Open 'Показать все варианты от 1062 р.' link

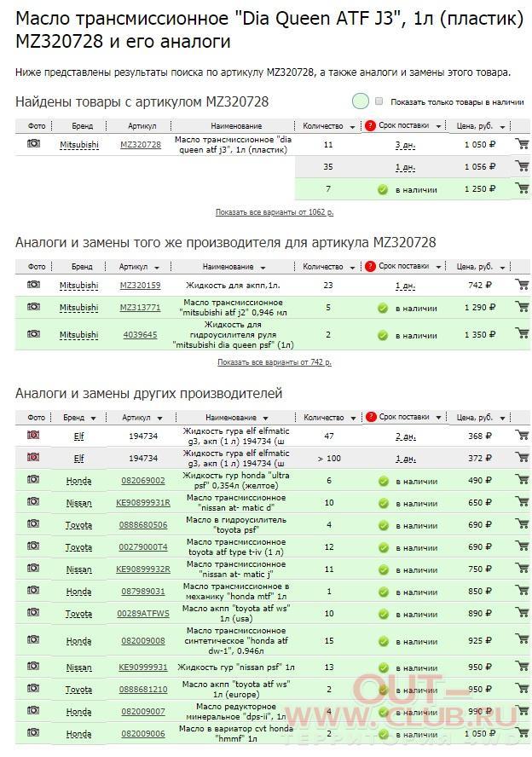click(275, 212)
